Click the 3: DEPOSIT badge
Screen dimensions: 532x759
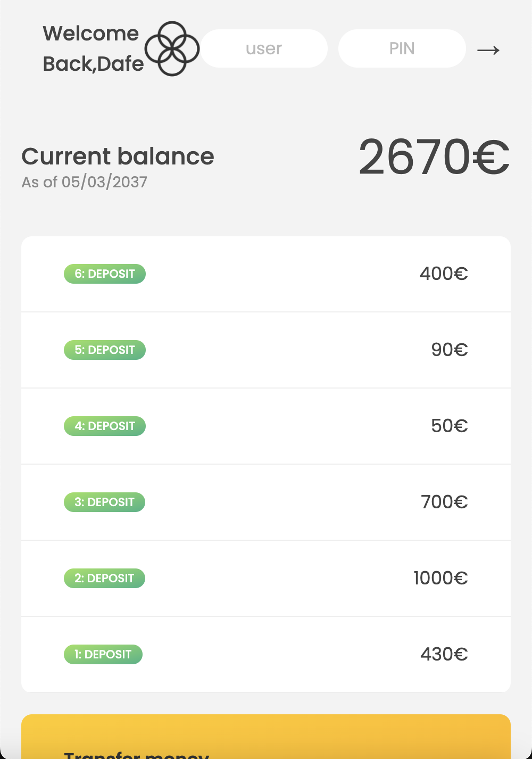104,502
